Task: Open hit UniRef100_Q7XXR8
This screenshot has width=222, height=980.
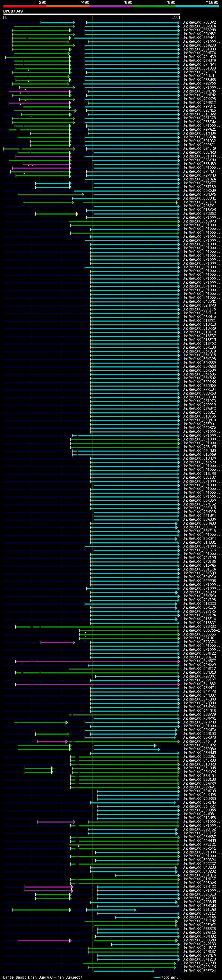Action: pyautogui.click(x=199, y=99)
